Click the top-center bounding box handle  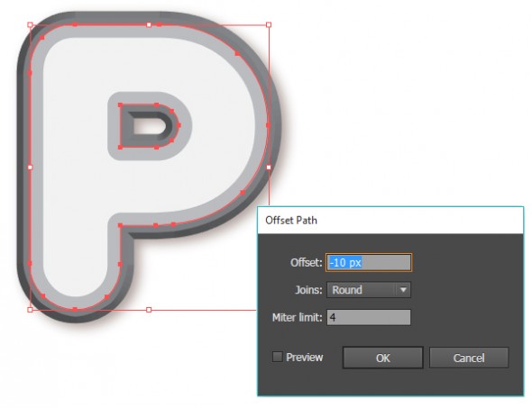click(x=149, y=24)
